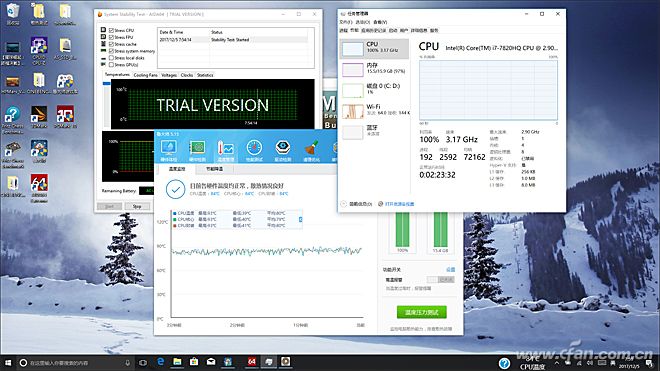660x371 pixels.
Task: Open the Statistics tab
Action: click(205, 75)
